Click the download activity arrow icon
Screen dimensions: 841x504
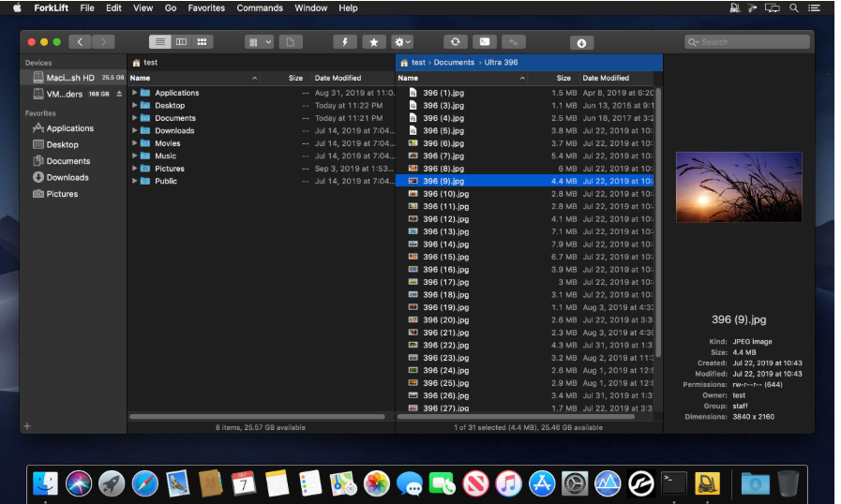tap(581, 43)
